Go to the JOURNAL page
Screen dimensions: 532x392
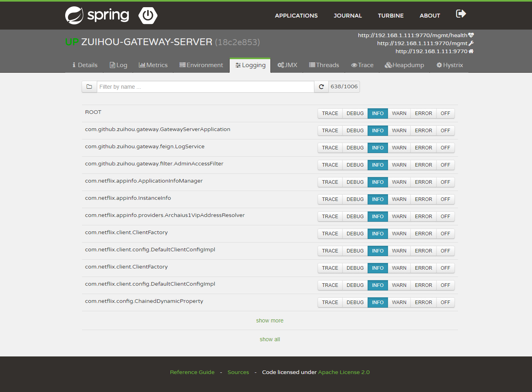coord(348,16)
